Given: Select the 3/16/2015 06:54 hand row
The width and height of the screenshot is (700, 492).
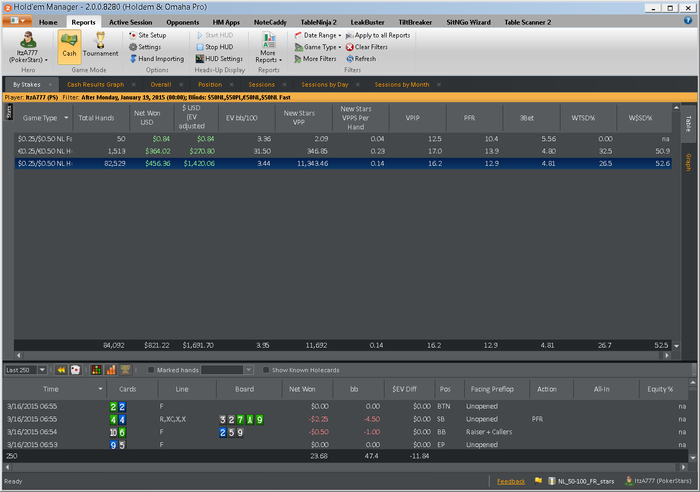Looking at the screenshot, I should coord(343,432).
